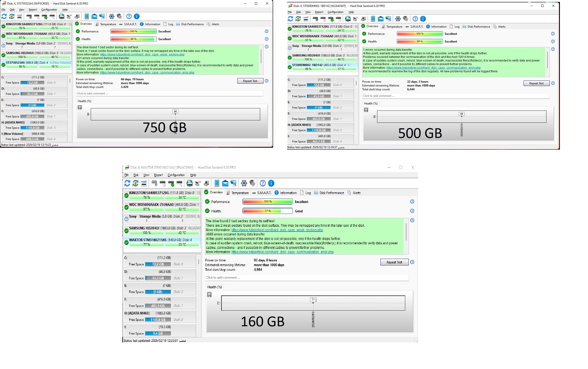
Task: Click the save icon in MAXTOR window health graph
Action: click(209, 295)
